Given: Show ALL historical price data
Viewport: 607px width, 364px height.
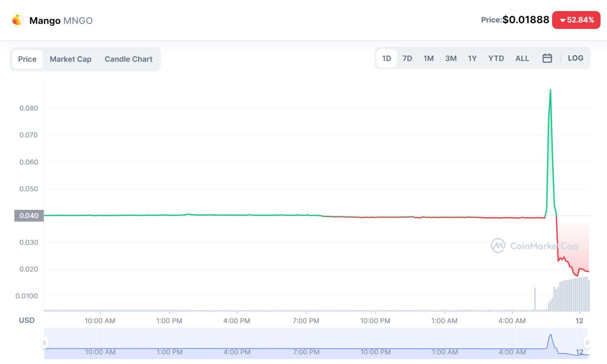Looking at the screenshot, I should click(522, 58).
